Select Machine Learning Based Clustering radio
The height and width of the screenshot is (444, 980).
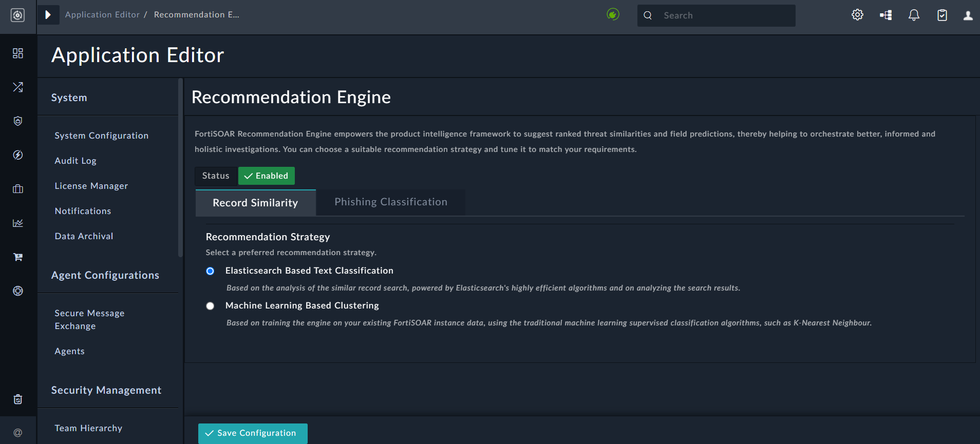coord(210,306)
